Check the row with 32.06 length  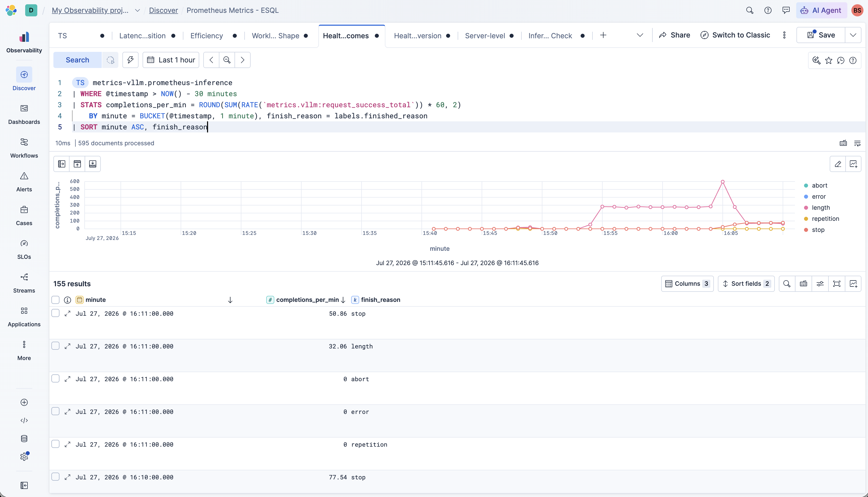55,346
